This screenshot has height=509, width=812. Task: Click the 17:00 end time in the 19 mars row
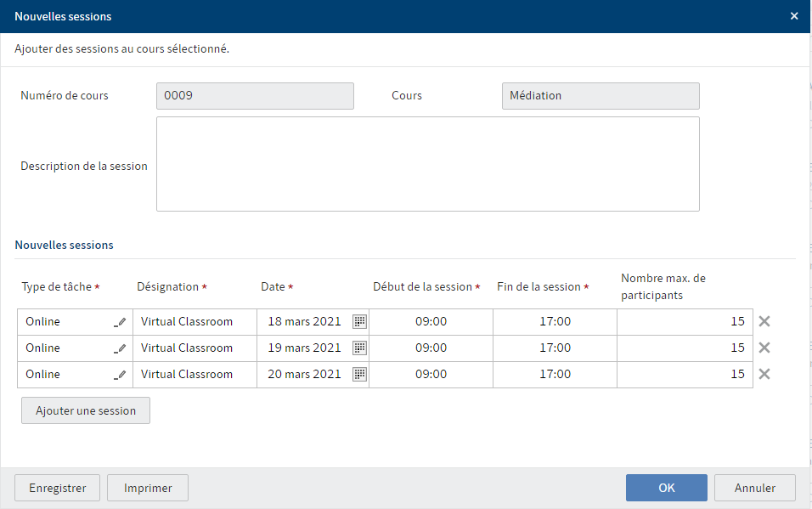[555, 348]
